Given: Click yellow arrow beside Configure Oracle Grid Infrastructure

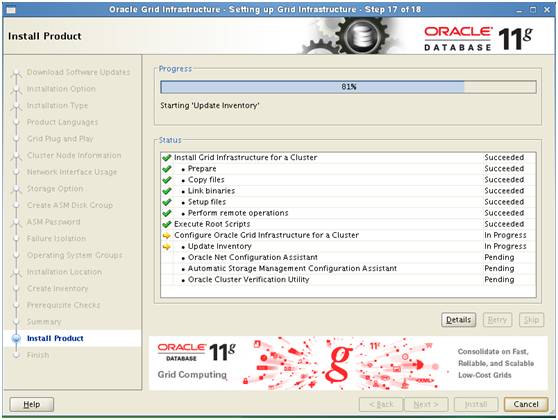Looking at the screenshot, I should click(x=167, y=235).
